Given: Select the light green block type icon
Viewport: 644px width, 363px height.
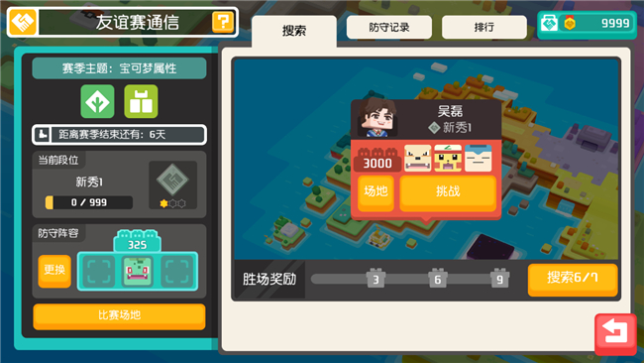Looking at the screenshot, I should 141,101.
